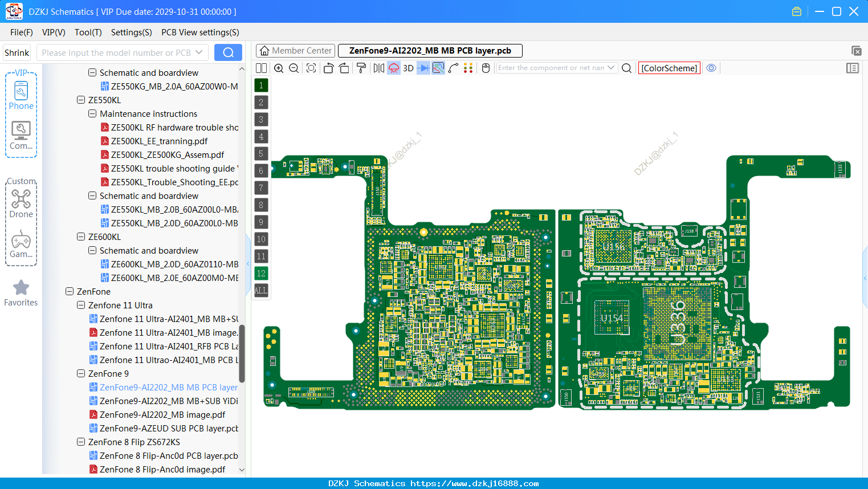868x489 pixels.
Task: Open the Tool(T) menu
Action: [x=88, y=32]
